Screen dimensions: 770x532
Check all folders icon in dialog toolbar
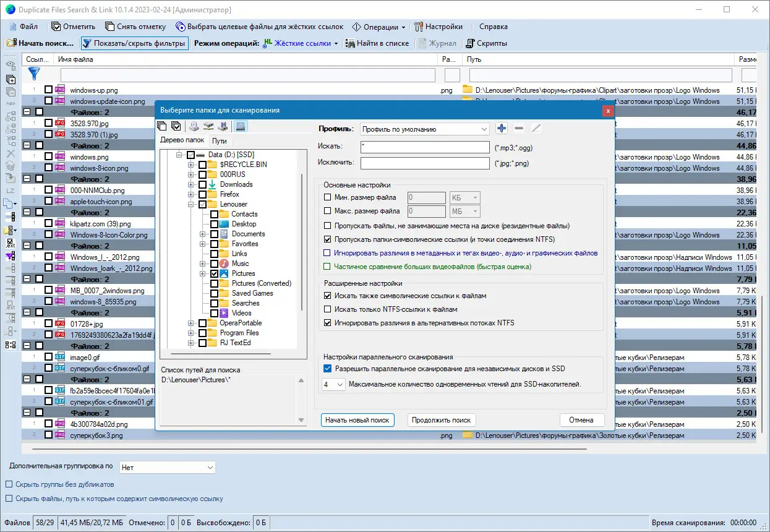pyautogui.click(x=176, y=126)
